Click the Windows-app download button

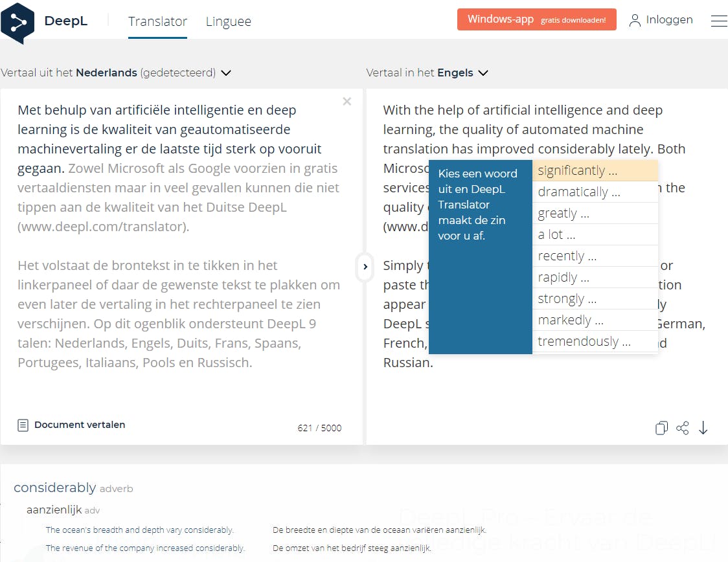pyautogui.click(x=536, y=19)
